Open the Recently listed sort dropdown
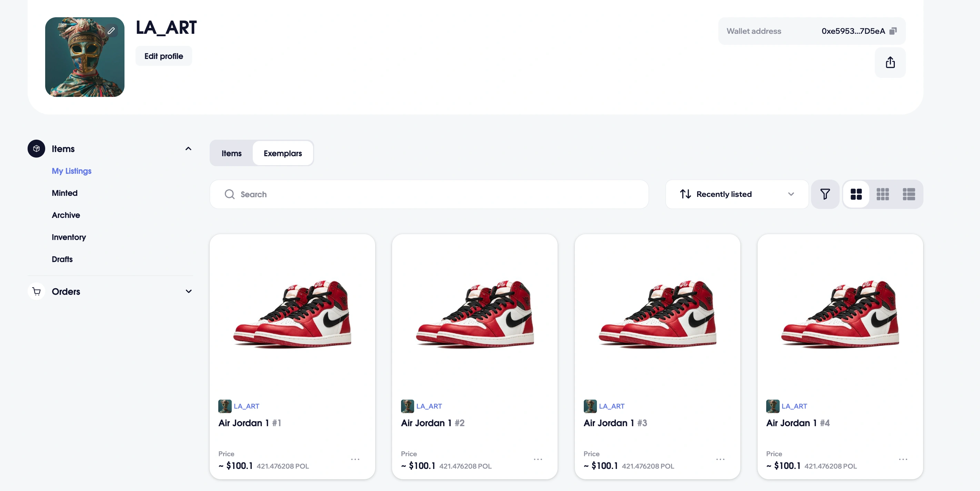Screen dimensions: 980x491 [737, 194]
